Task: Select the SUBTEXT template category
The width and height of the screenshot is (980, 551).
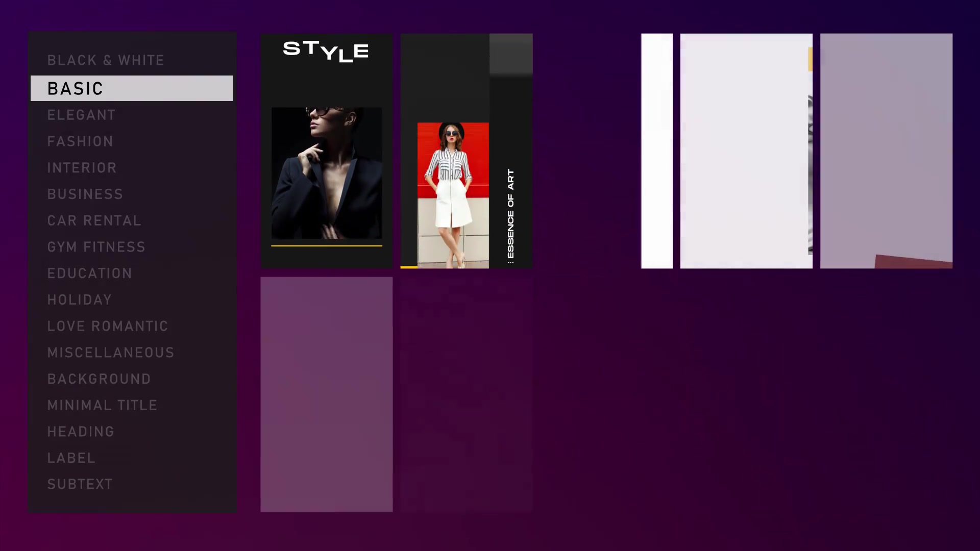Action: 80,484
